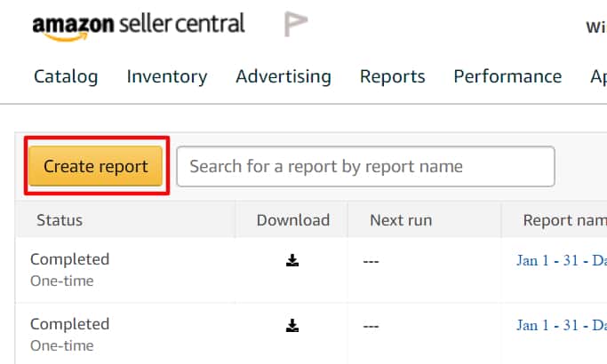Open first Jan 1 - 31 report link
The height and width of the screenshot is (364, 607).
pyautogui.click(x=562, y=260)
